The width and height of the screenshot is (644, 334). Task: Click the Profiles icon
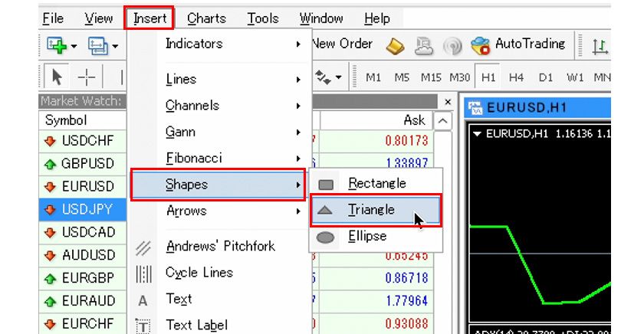[x=98, y=45]
